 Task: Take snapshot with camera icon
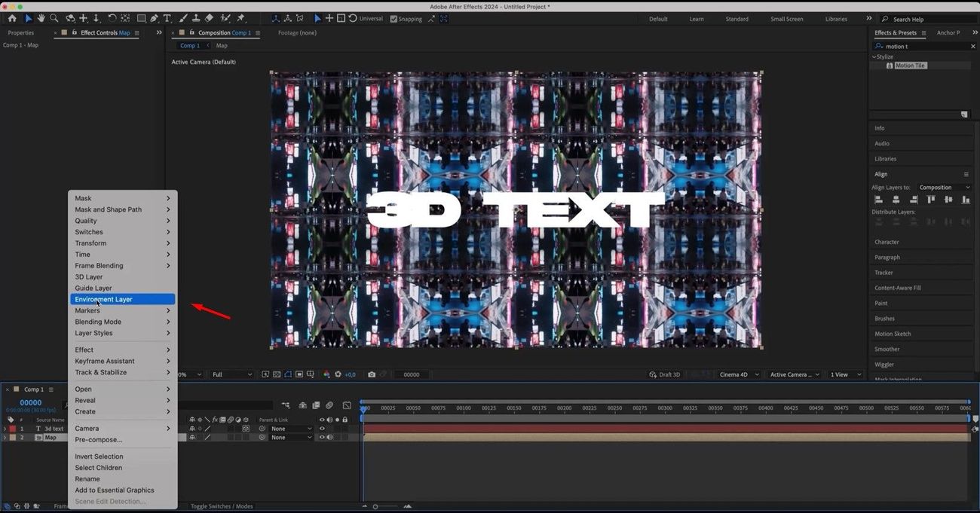pyautogui.click(x=372, y=374)
